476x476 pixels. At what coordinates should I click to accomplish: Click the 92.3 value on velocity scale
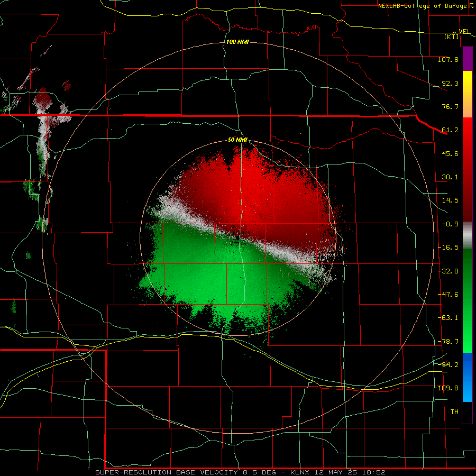[x=450, y=83]
